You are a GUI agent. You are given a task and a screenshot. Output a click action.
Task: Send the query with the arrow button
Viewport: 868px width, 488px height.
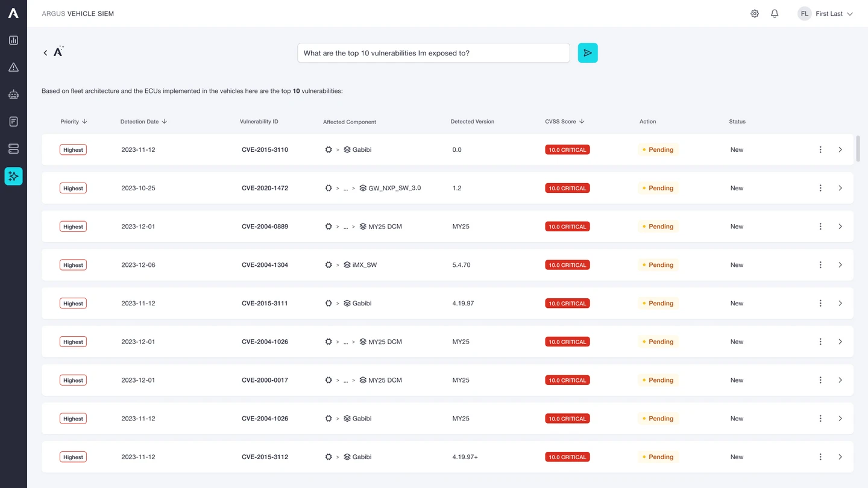pos(588,53)
